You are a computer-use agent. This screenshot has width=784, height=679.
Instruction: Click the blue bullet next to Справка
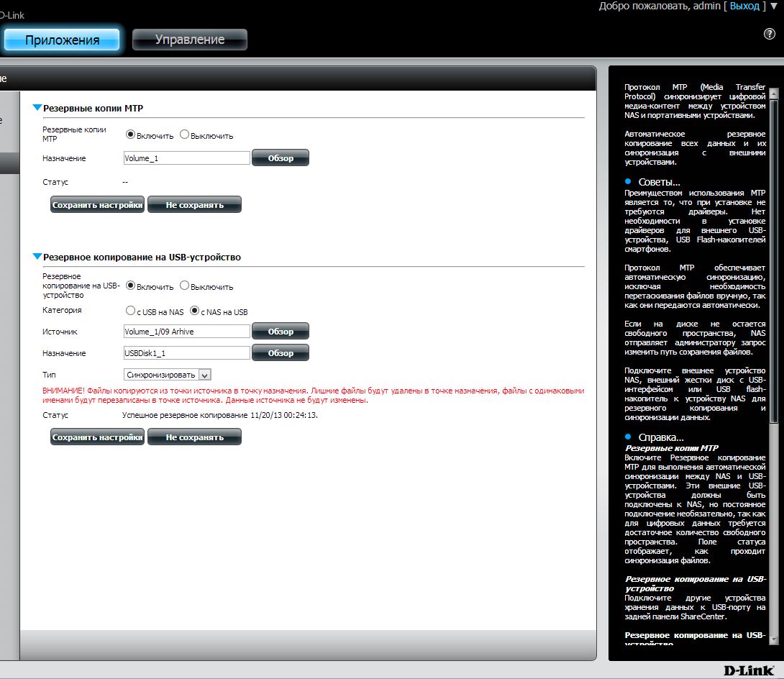[x=628, y=437]
